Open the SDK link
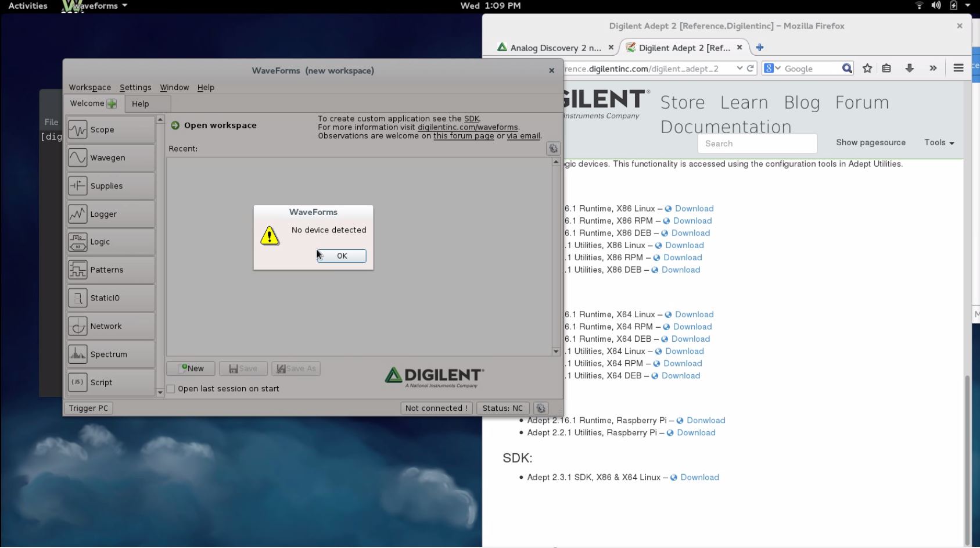Viewport: 980px width, 548px height. tap(472, 119)
